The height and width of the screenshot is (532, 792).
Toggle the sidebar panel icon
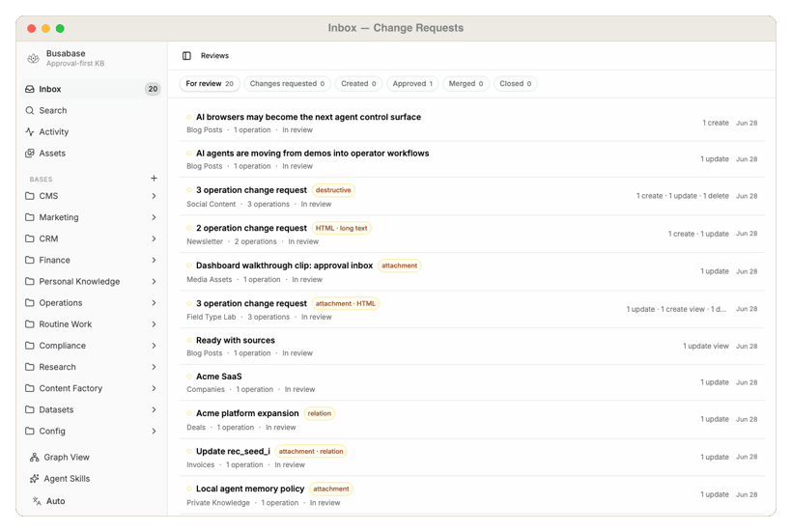(186, 56)
